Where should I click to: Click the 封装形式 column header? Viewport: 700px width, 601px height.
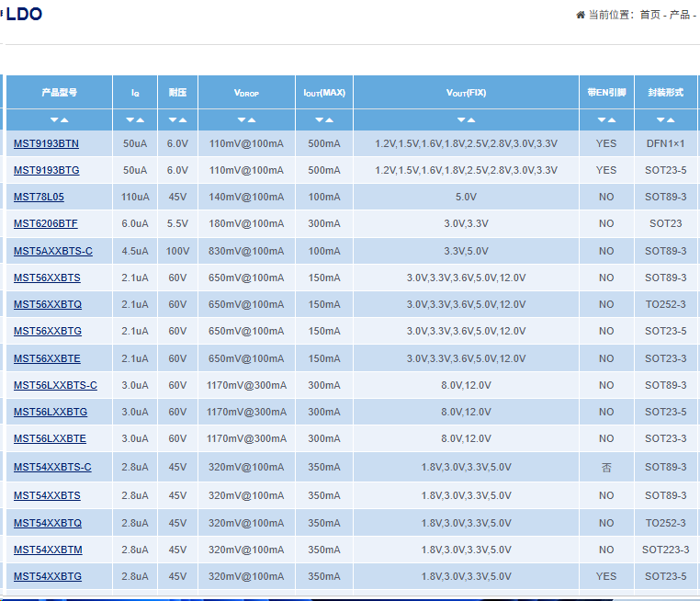point(666,93)
